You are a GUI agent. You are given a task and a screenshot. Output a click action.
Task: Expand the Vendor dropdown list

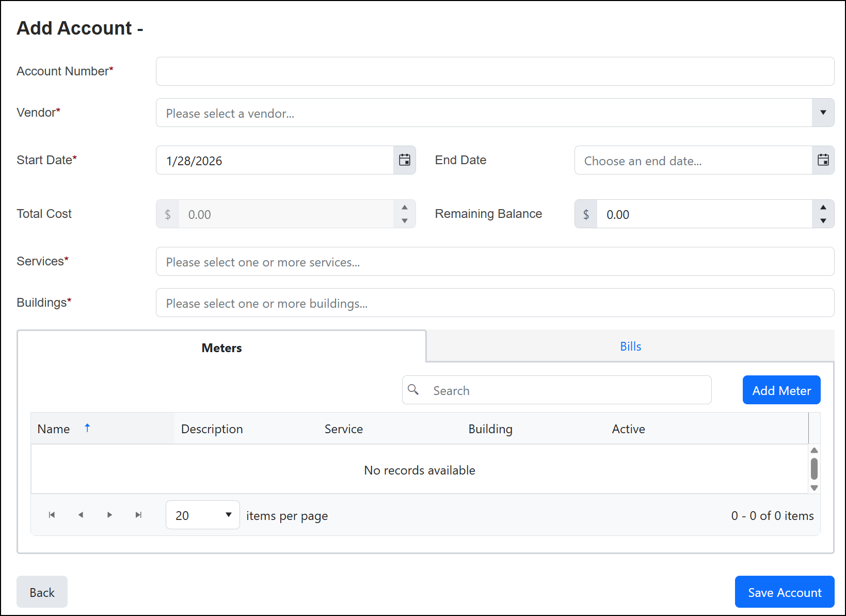823,113
